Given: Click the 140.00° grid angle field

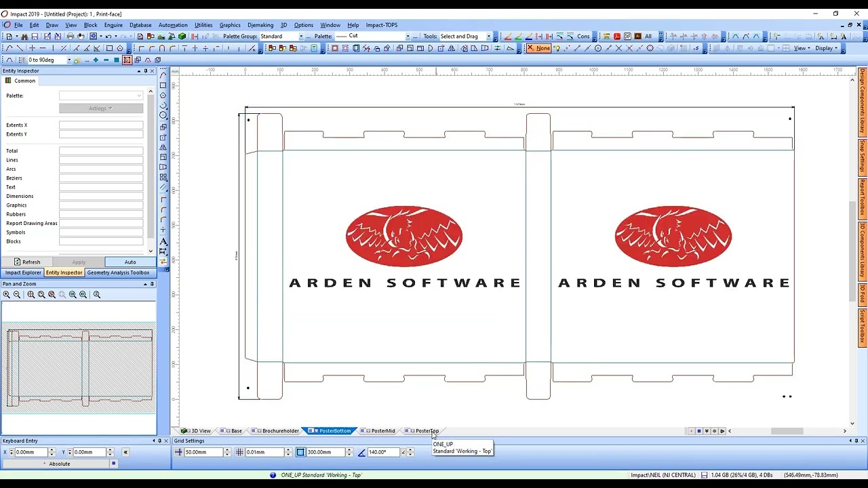Looking at the screenshot, I should pos(384,452).
